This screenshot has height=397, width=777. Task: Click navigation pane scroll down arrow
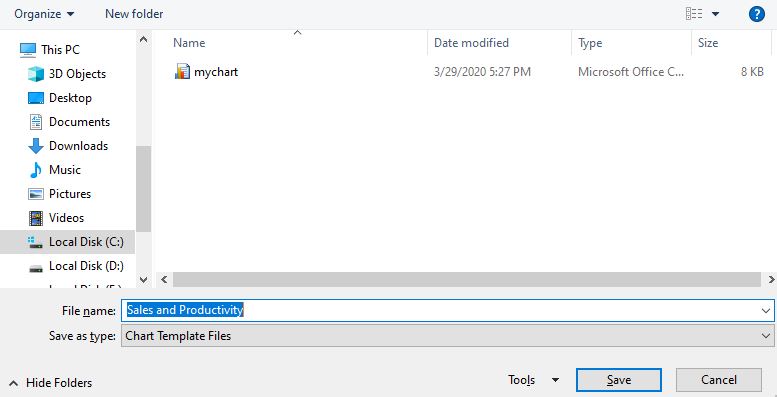144,280
